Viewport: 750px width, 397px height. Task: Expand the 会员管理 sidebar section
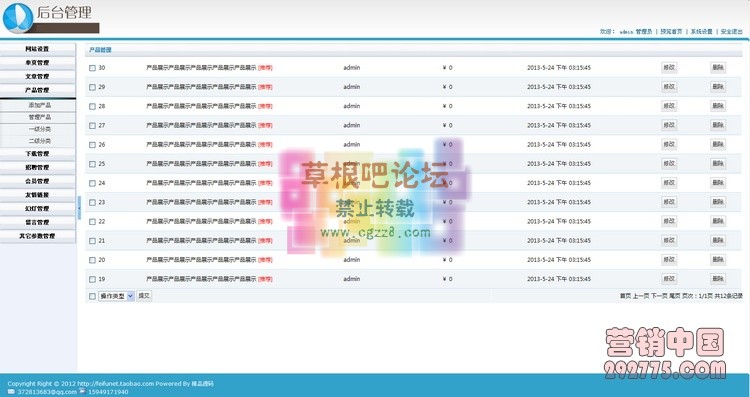37,181
